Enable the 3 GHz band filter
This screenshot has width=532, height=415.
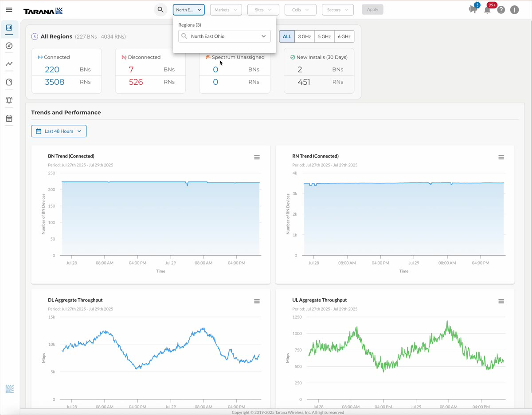pyautogui.click(x=304, y=36)
